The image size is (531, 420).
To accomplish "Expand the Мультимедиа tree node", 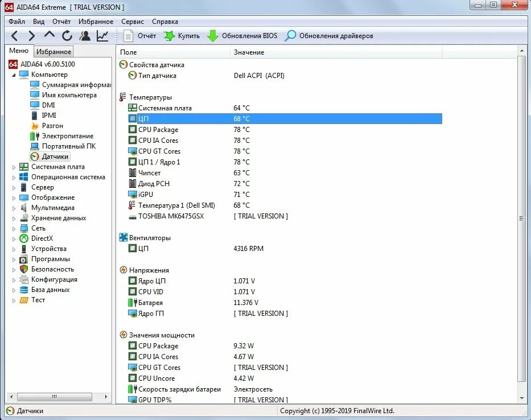I will (x=14, y=208).
